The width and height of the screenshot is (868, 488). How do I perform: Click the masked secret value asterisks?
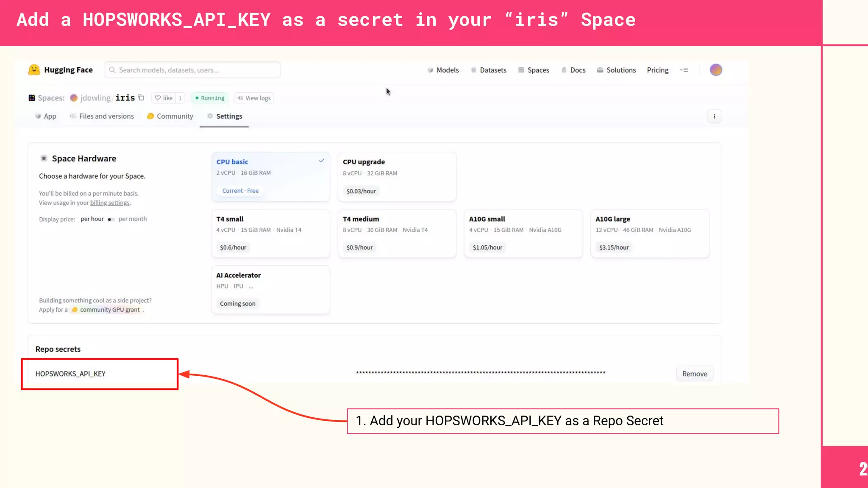481,373
